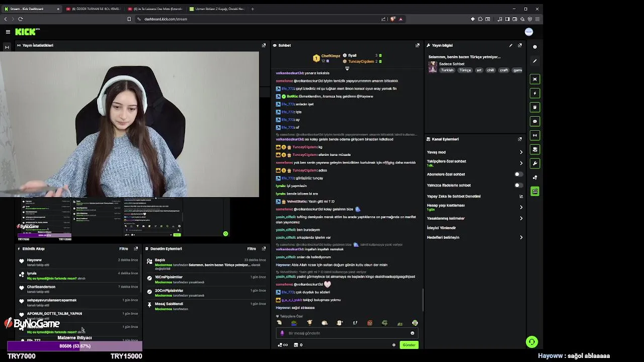Click the shop icon below chat box
The width and height of the screenshot is (644, 362).
296,345
